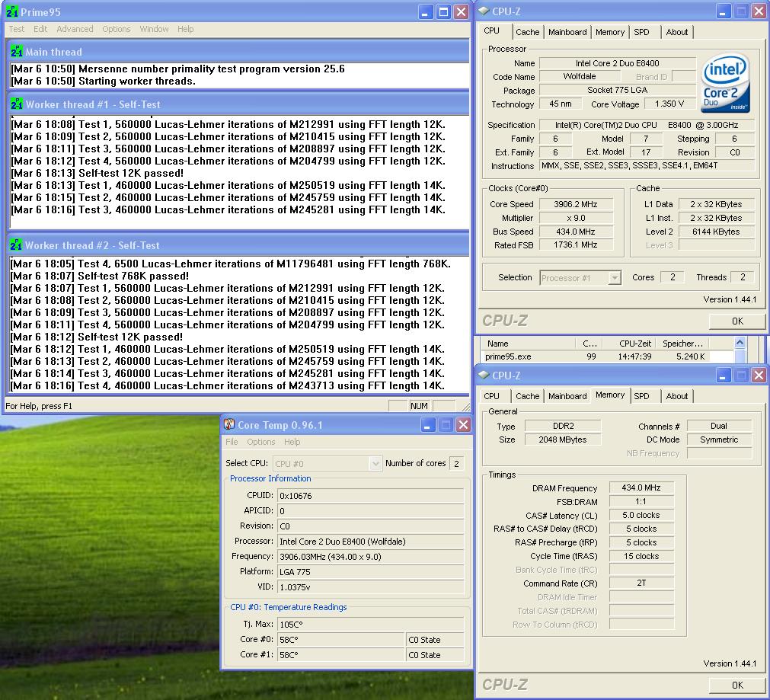This screenshot has width=770, height=700.
Task: Switch to Cache tab in lower CPU-Z
Action: point(527,396)
